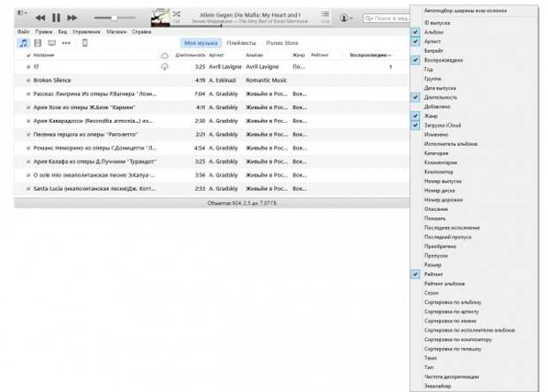This screenshot has height=392, width=548.
Task: Select the Music library icon
Action: 23,43
